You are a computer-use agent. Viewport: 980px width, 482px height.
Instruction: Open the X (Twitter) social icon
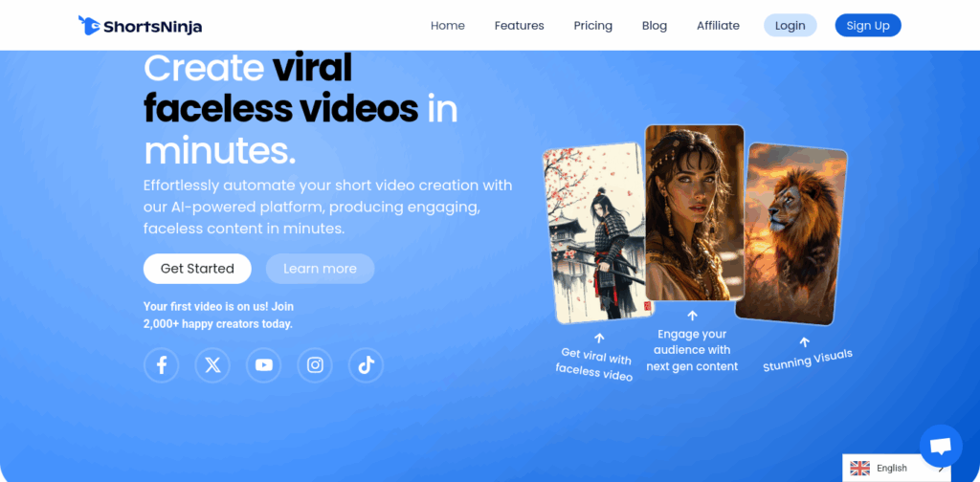click(x=212, y=365)
